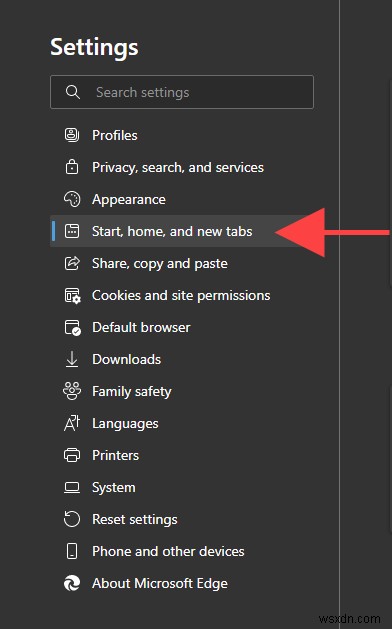
Task: Open Family safety settings
Action: (182, 391)
